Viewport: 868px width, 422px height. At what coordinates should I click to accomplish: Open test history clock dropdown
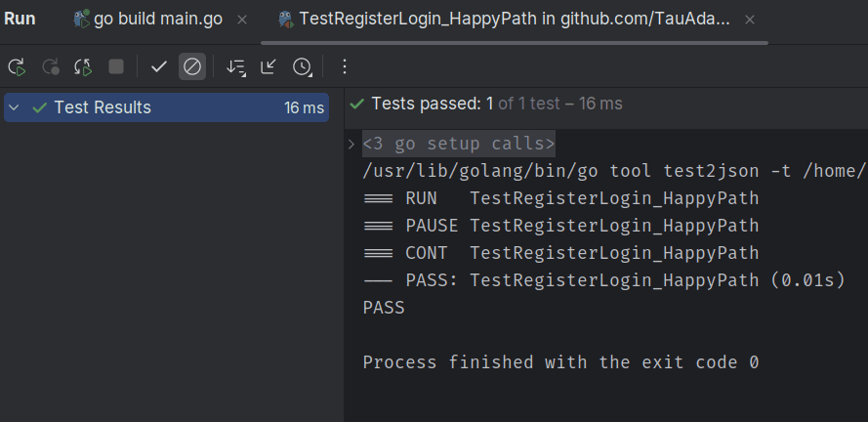coord(303,66)
